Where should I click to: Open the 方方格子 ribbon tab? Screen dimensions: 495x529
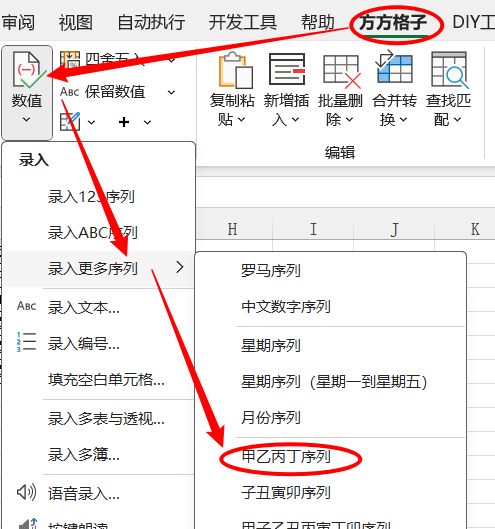tap(393, 23)
